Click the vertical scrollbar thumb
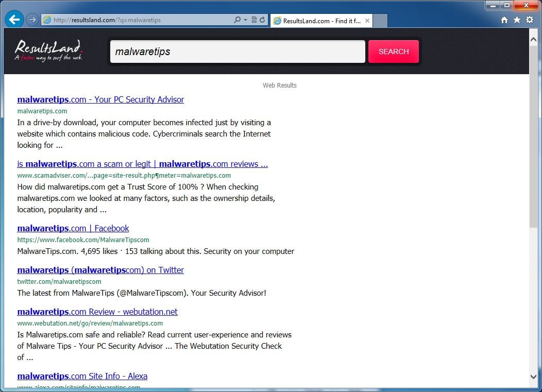Viewport: 542px width, 392px height. (533, 136)
